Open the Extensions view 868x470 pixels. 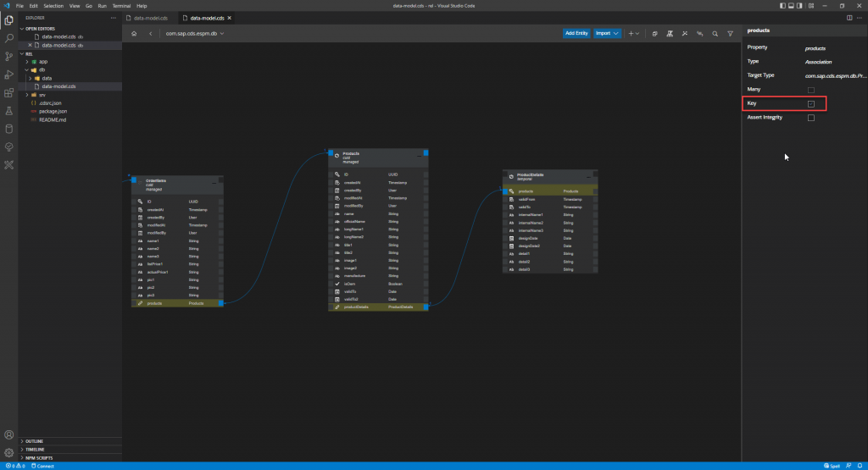[8, 93]
